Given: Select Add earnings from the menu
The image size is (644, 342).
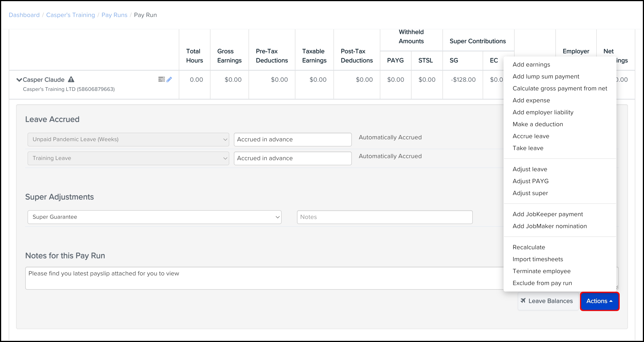Looking at the screenshot, I should click(x=531, y=64).
